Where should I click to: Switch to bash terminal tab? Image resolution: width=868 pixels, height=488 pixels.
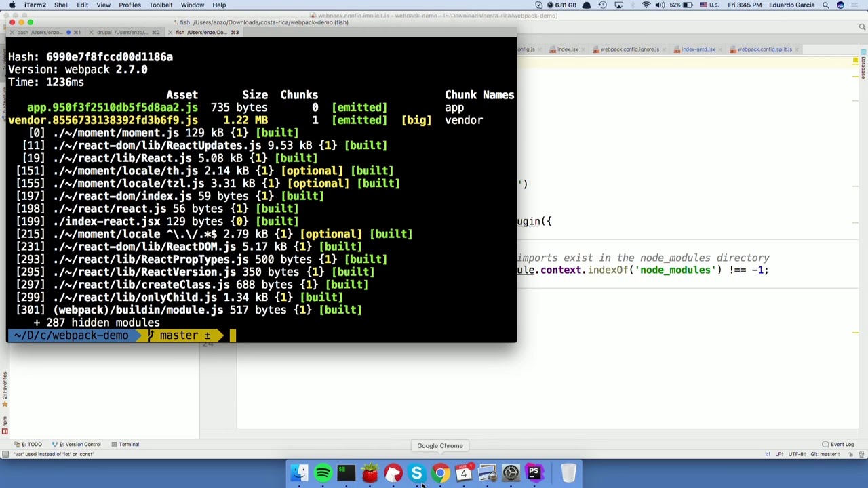pyautogui.click(x=46, y=32)
